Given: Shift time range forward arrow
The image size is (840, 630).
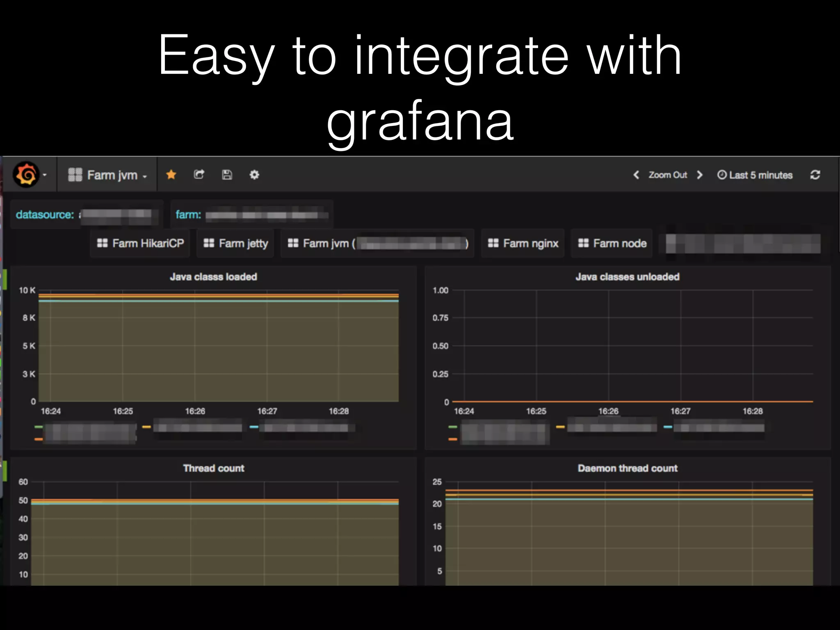Looking at the screenshot, I should 700,175.
